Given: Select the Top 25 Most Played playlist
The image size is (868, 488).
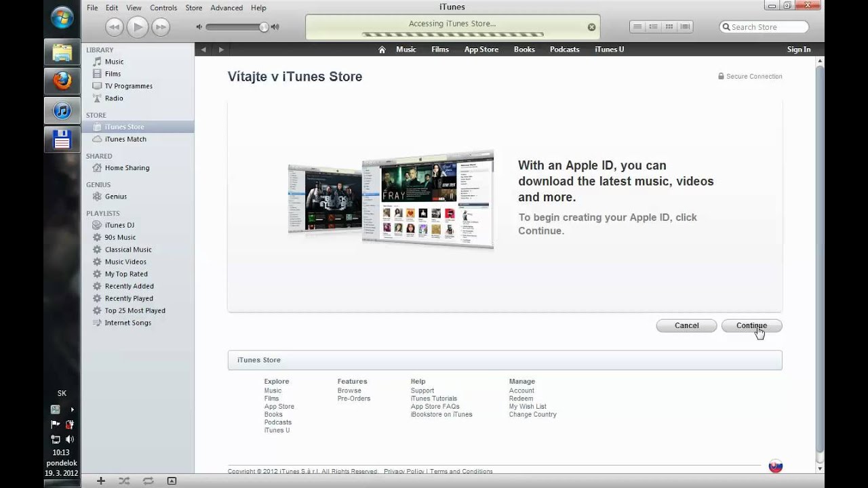Looking at the screenshot, I should [x=135, y=310].
